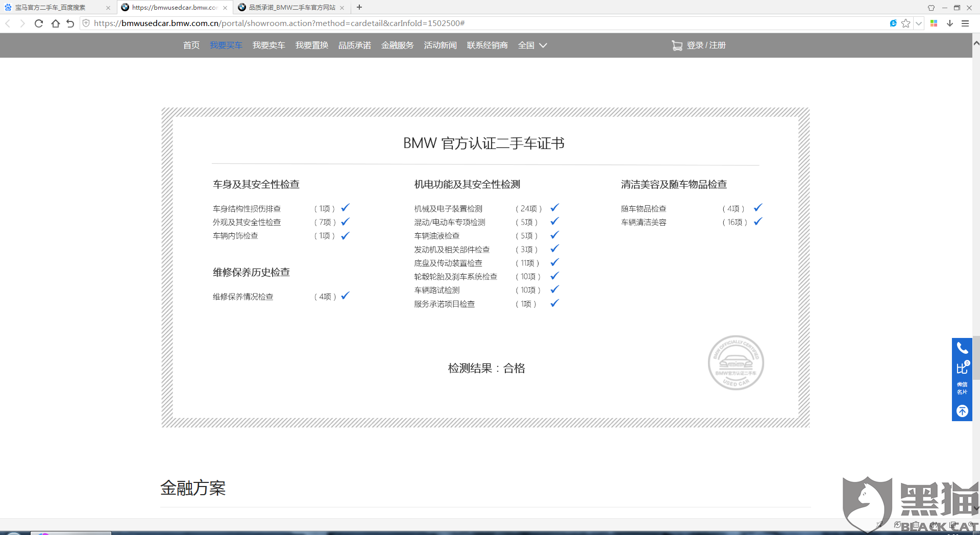Open the 我要买车 menu item
Screen dimensions: 980x535
coord(226,45)
